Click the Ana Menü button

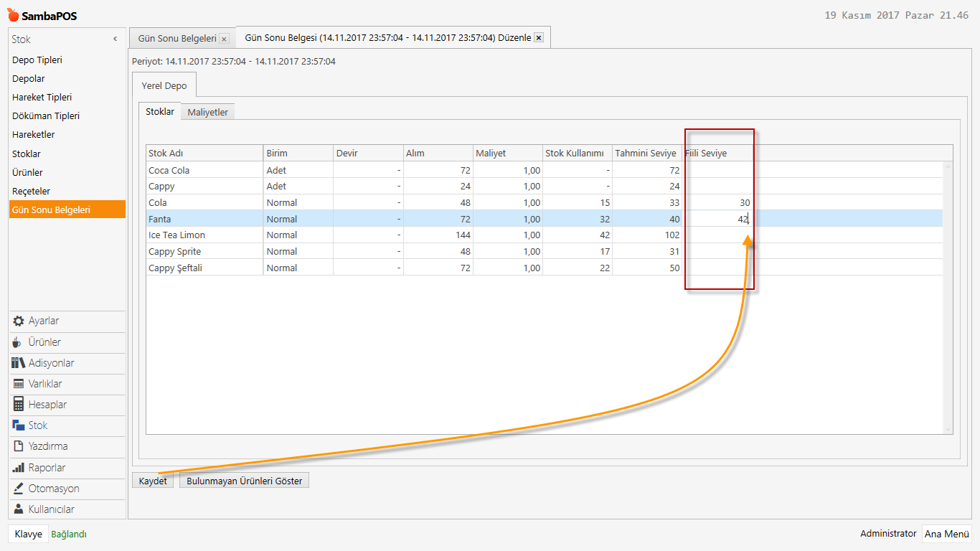coord(946,534)
